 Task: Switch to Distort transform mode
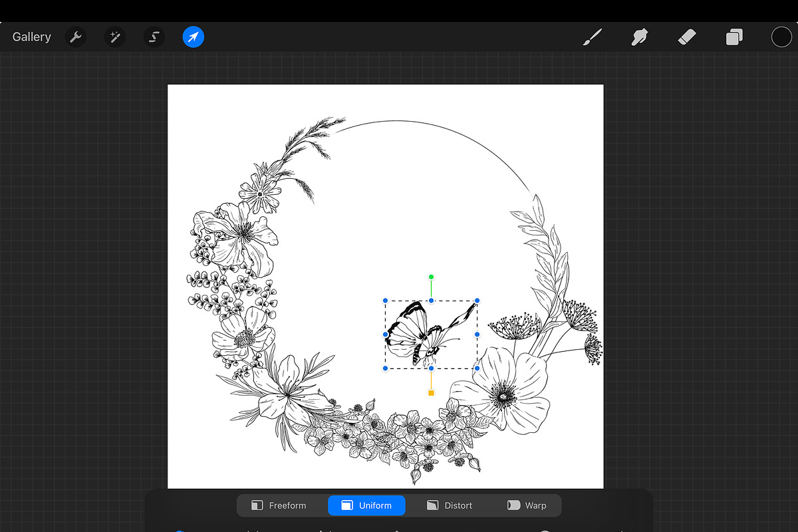450,505
